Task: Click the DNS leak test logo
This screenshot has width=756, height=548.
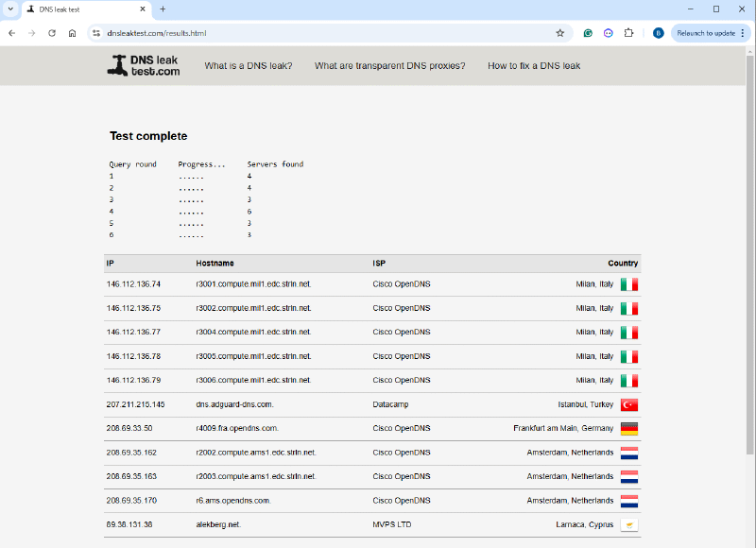Action: [x=144, y=66]
